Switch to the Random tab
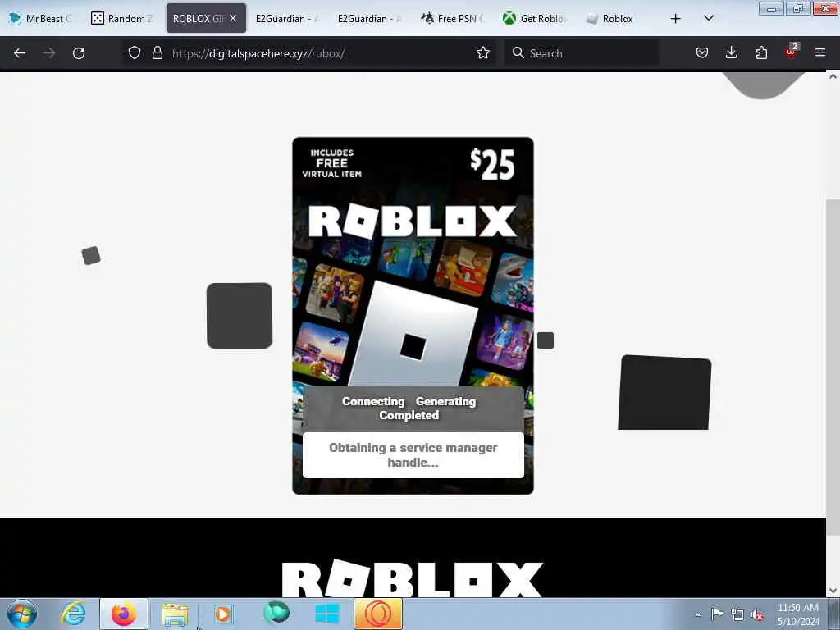The height and width of the screenshot is (630, 840). click(123, 18)
